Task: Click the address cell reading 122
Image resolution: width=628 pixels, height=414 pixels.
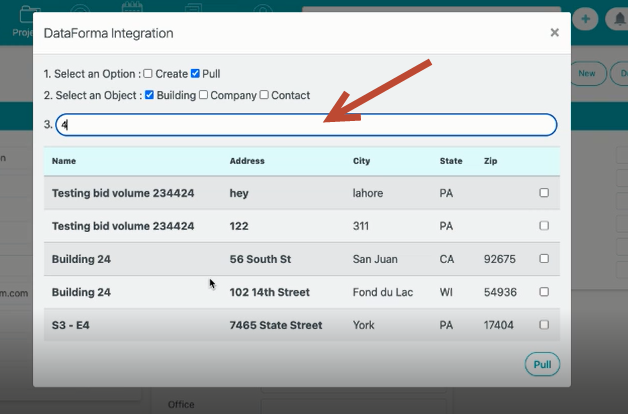Action: 239,226
